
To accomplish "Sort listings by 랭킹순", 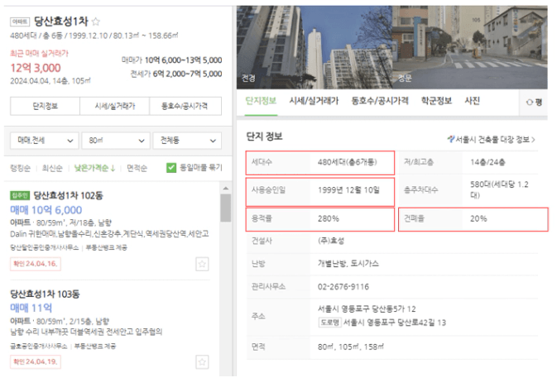I will 20,168.
